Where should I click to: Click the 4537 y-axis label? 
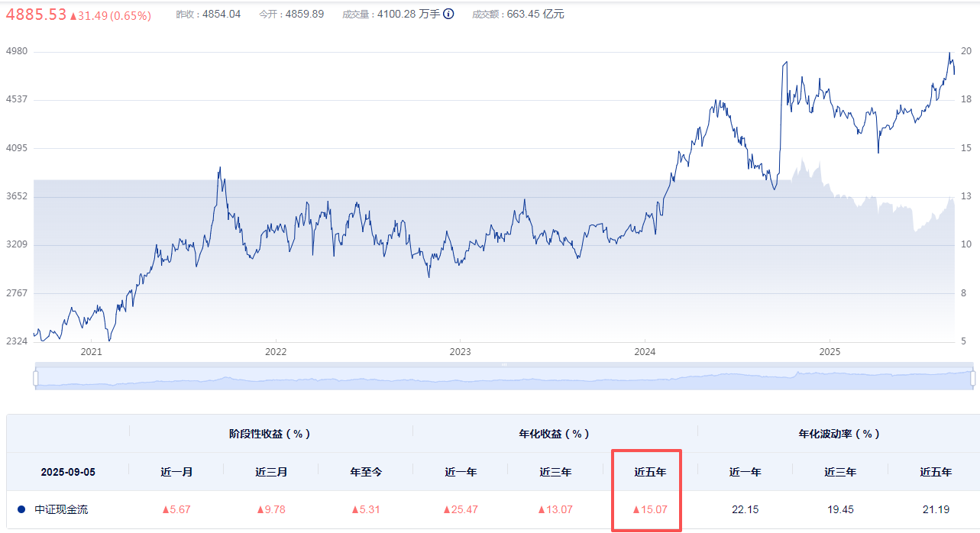pyautogui.click(x=17, y=99)
